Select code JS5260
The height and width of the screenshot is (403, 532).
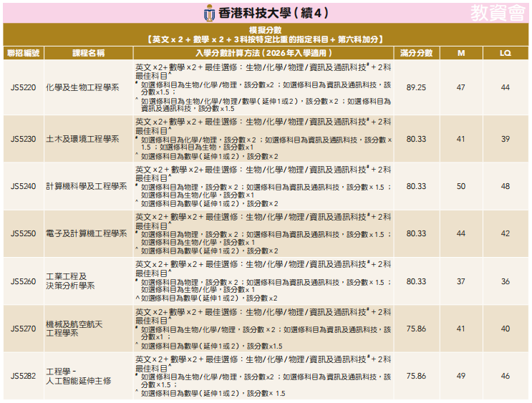click(23, 281)
